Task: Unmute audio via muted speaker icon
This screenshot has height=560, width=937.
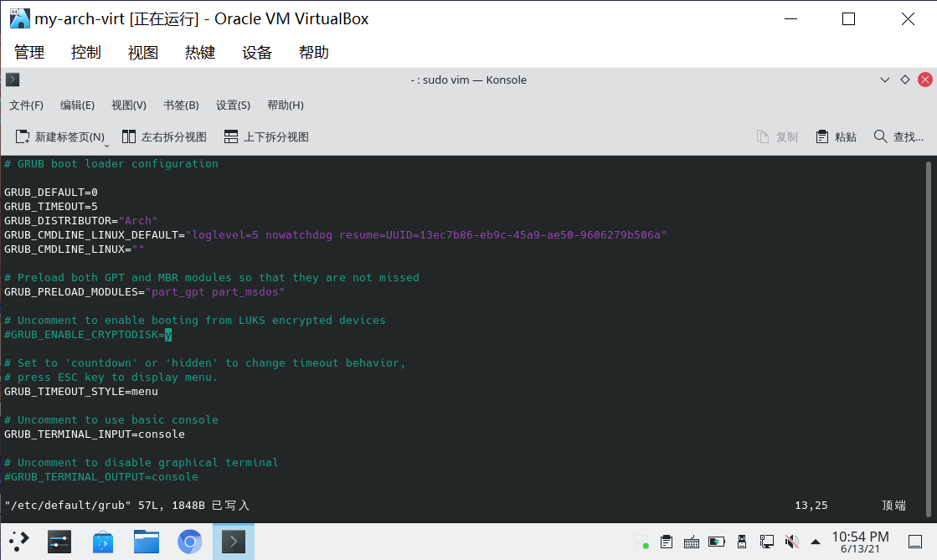Action: pyautogui.click(x=790, y=542)
